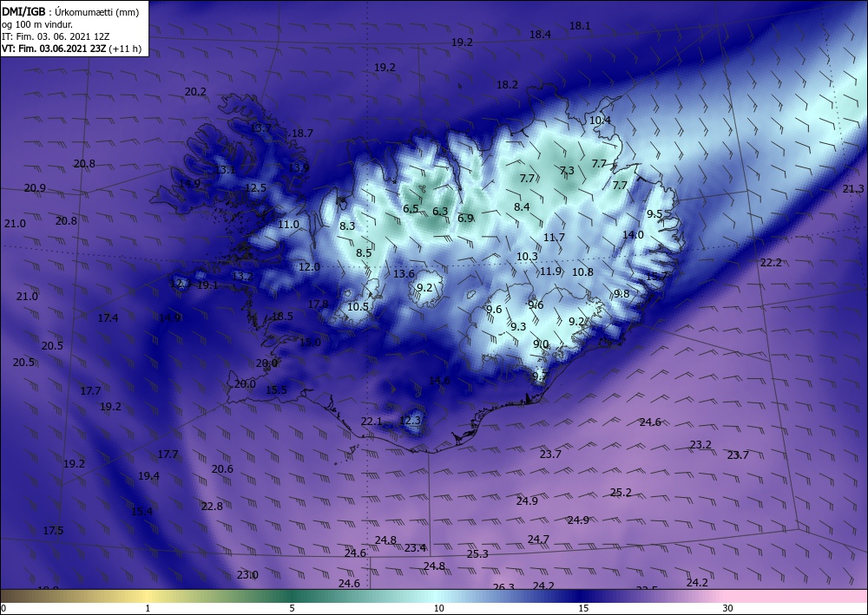Click the map value '20.9'
This screenshot has height=615, width=868.
coord(35,188)
